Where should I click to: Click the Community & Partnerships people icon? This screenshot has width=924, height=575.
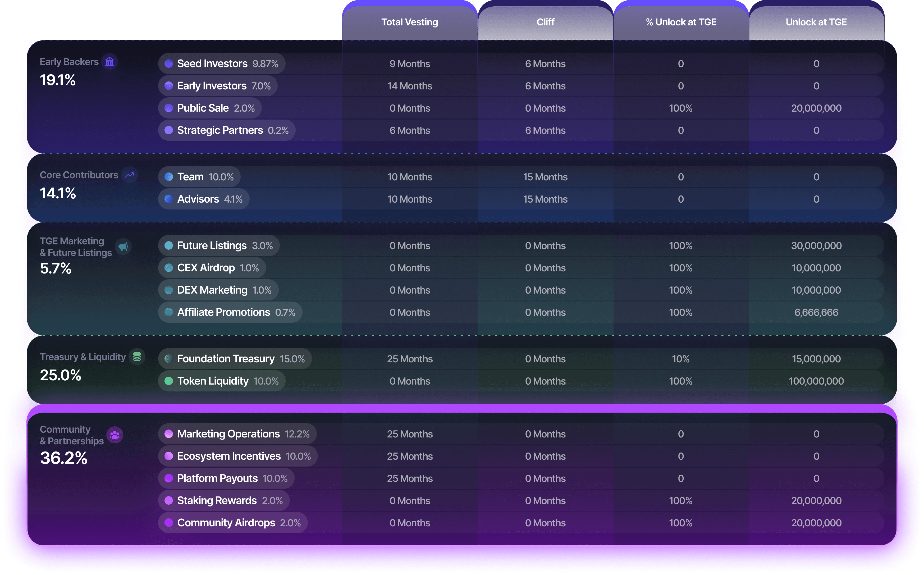(x=115, y=435)
